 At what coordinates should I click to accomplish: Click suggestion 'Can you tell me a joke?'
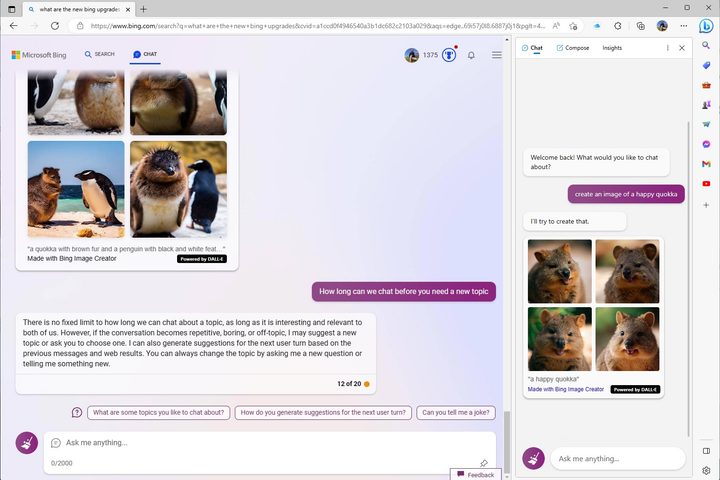coord(456,412)
